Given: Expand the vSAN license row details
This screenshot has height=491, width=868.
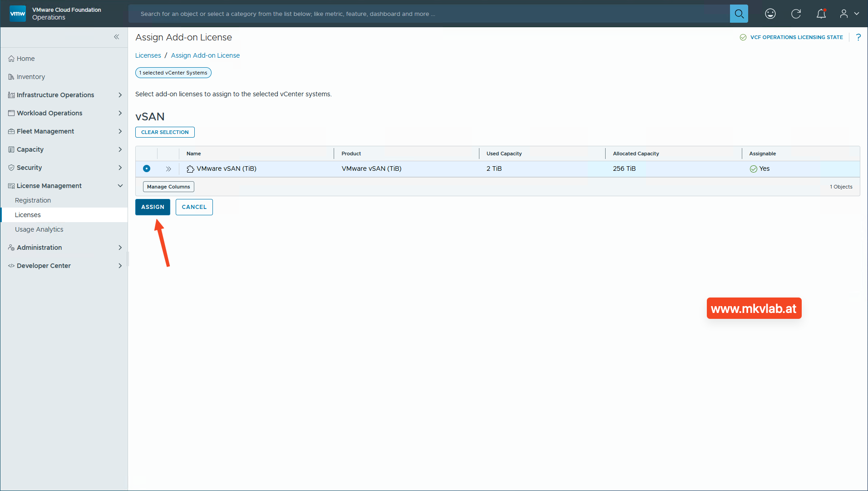Looking at the screenshot, I should pos(168,169).
